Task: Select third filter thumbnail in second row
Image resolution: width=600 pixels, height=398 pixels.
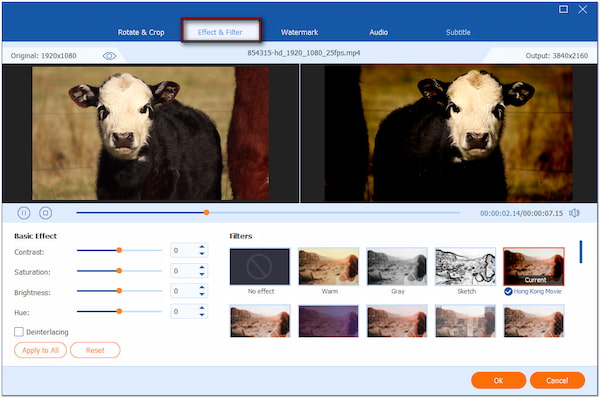Action: pos(397,321)
